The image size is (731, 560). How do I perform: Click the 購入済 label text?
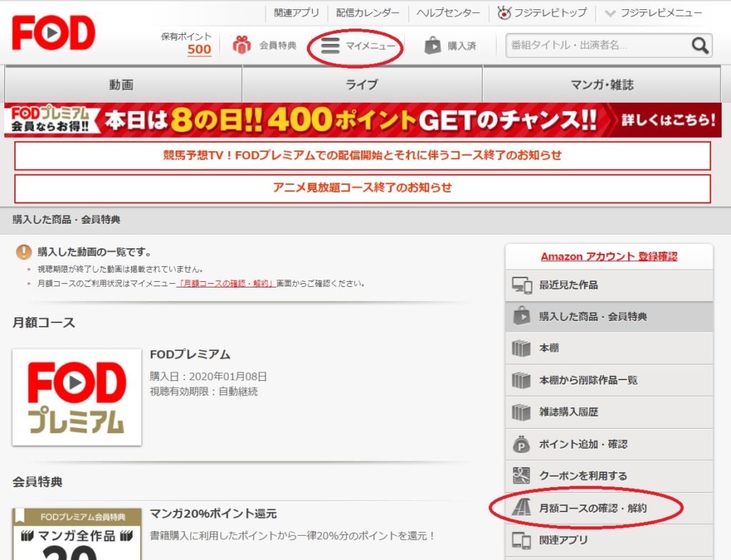click(x=462, y=46)
